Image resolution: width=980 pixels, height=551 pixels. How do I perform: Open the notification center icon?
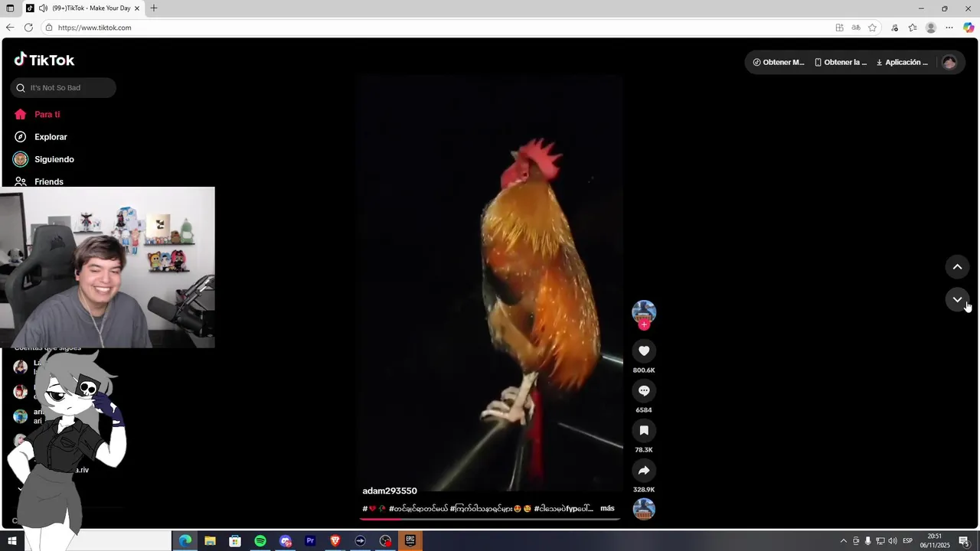coord(964,541)
